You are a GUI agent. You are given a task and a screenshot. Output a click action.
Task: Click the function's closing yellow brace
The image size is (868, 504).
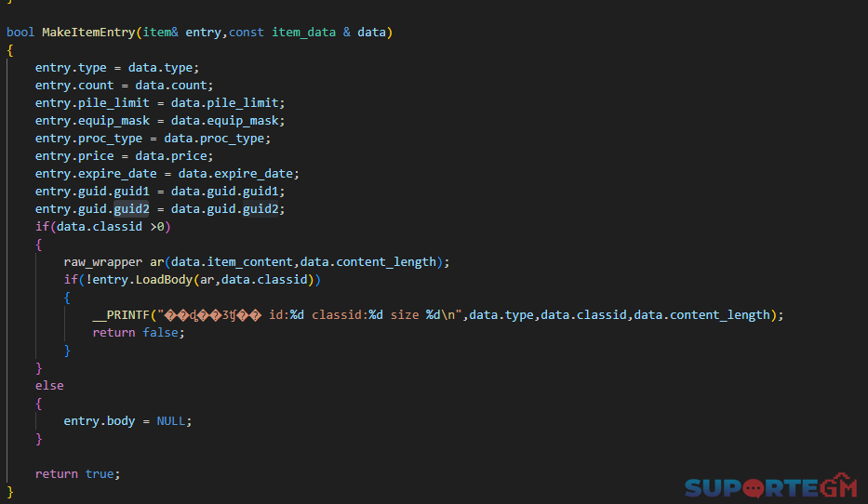click(x=10, y=491)
